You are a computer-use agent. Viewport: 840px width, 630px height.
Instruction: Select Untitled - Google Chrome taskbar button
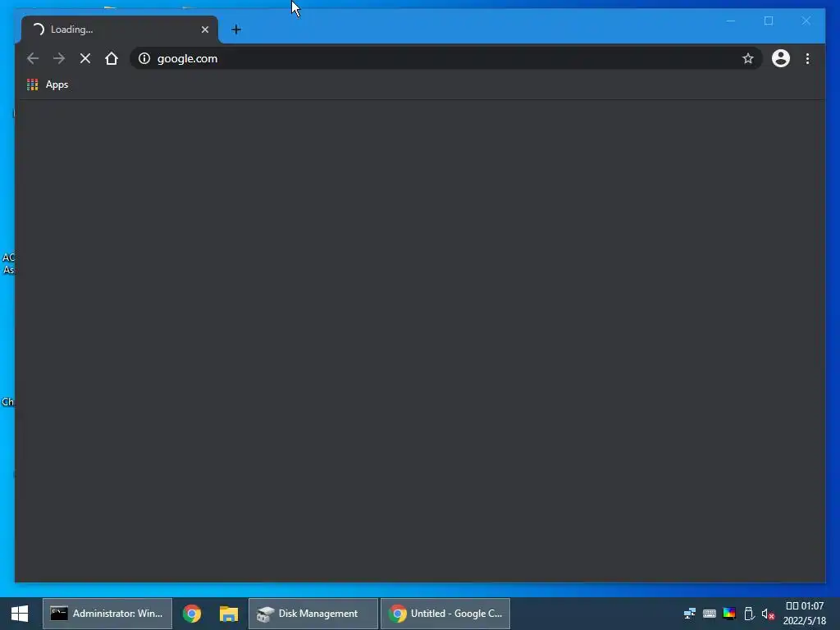pos(445,614)
